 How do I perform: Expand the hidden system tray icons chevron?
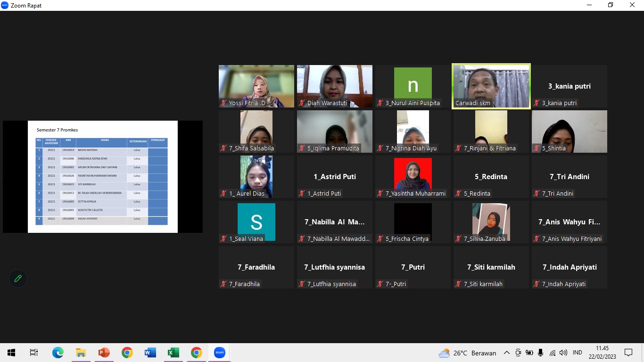pos(507,353)
